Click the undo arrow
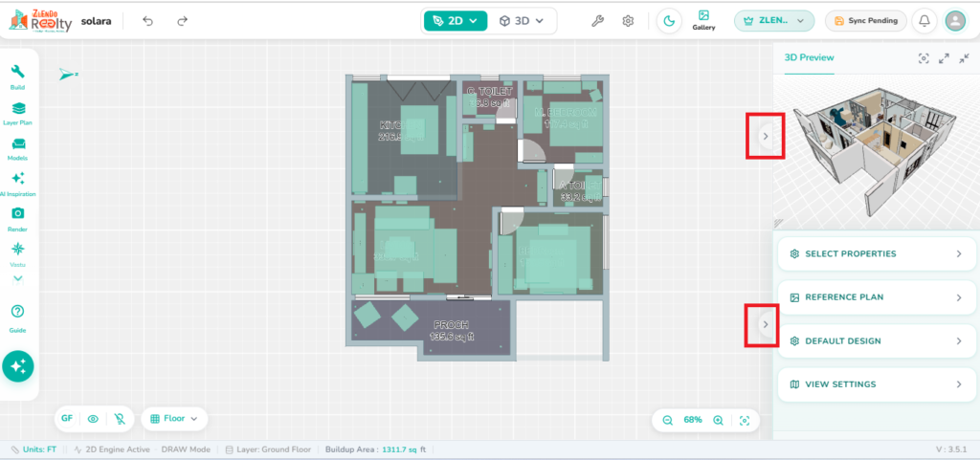The height and width of the screenshot is (460, 980). (147, 21)
